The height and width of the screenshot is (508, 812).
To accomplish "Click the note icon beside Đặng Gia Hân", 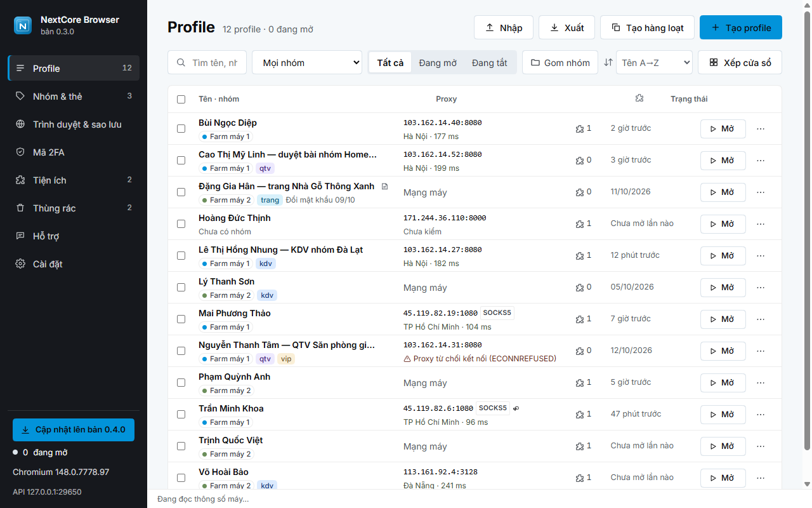I will coord(384,186).
